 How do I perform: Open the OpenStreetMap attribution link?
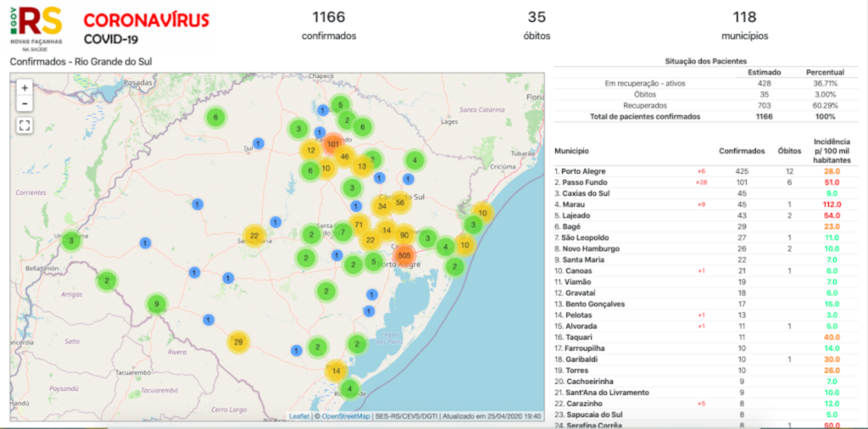click(343, 416)
